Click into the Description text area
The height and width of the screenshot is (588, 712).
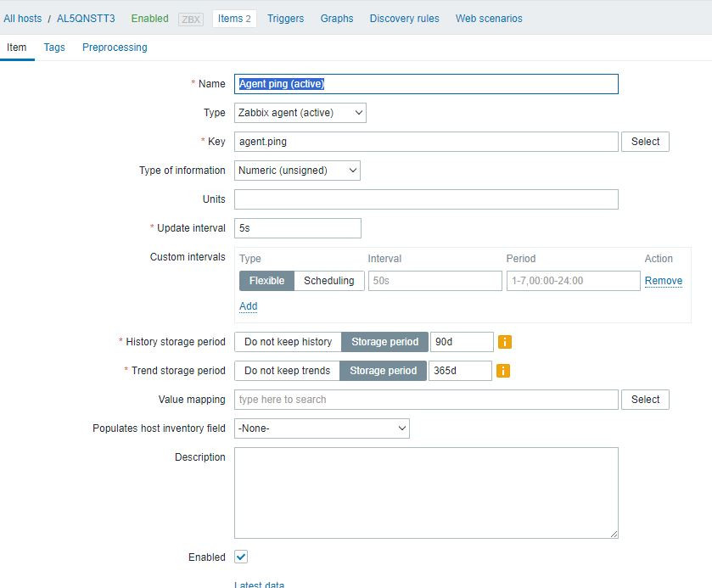point(426,493)
